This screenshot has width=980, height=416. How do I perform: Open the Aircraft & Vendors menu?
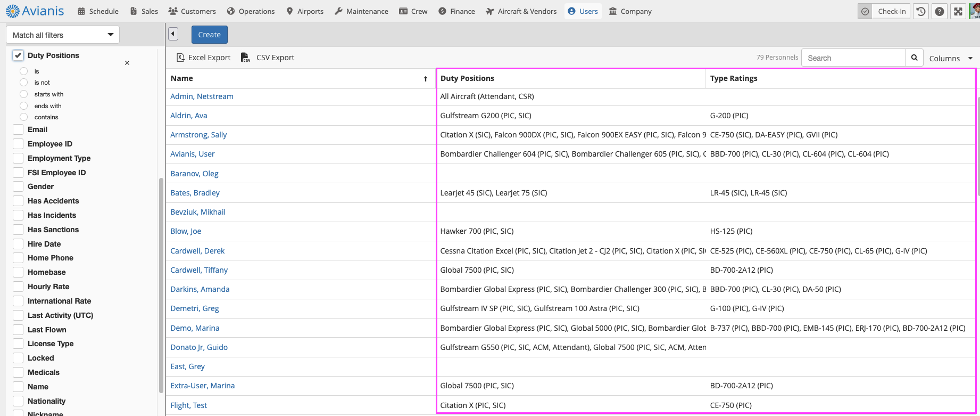pos(521,11)
